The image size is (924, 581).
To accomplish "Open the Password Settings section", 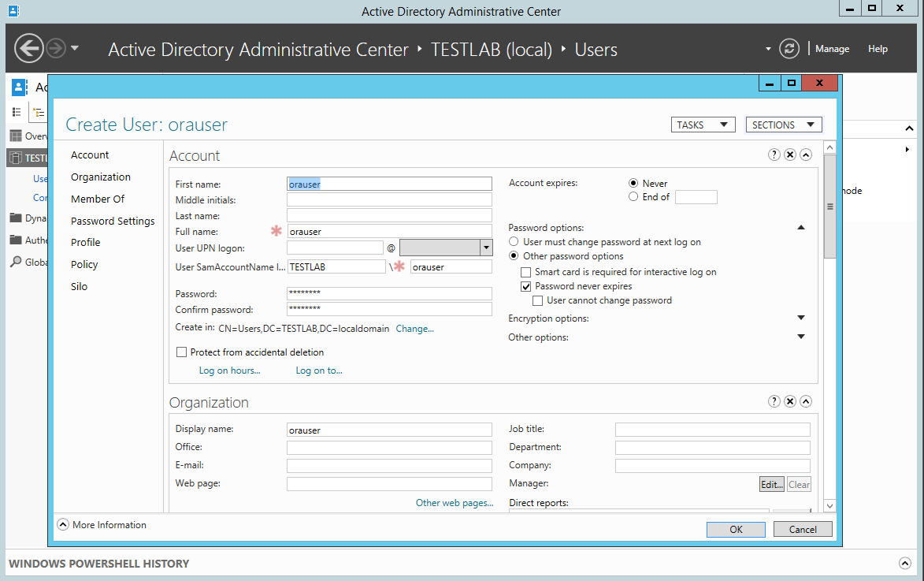I will [113, 221].
